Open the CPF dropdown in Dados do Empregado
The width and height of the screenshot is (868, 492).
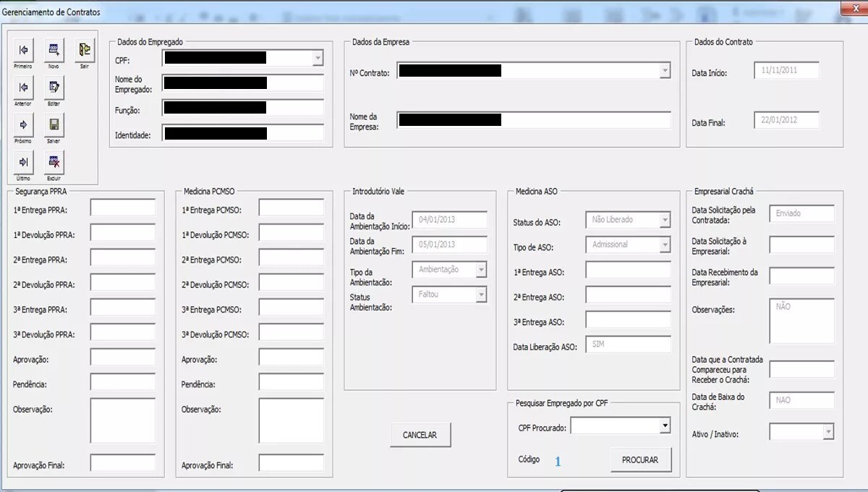[318, 58]
